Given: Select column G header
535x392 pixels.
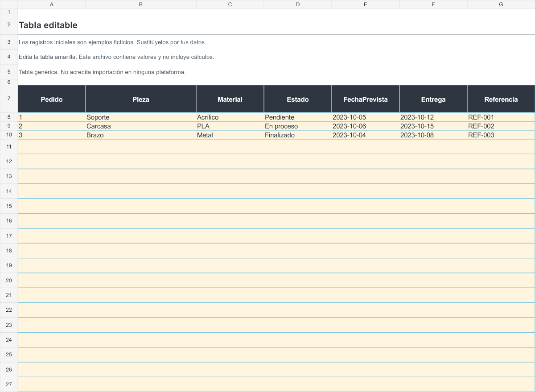Looking at the screenshot, I should [x=501, y=4].
